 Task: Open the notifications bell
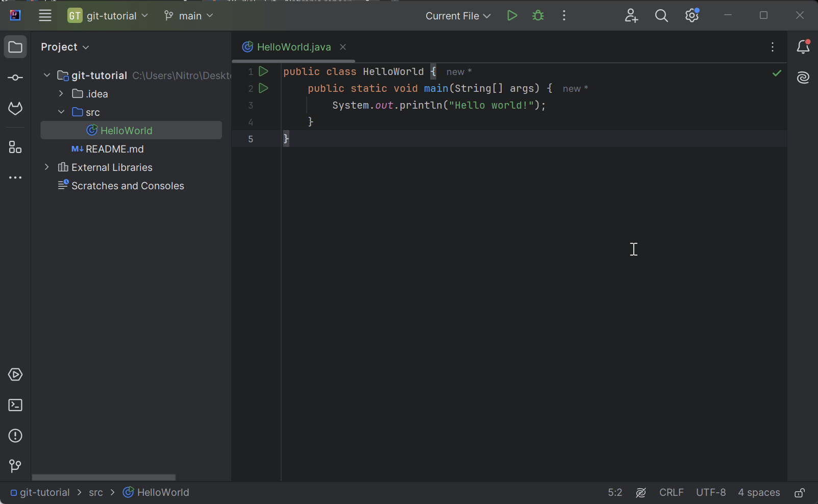803,46
